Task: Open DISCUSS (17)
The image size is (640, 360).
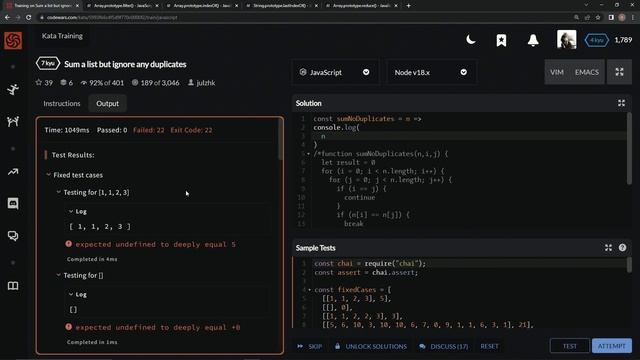Action: pos(444,346)
